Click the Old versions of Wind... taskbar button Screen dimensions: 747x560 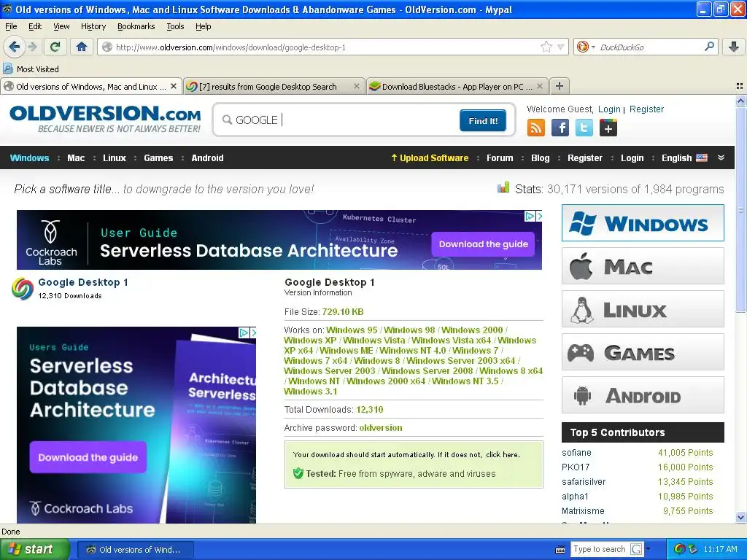tap(135, 550)
